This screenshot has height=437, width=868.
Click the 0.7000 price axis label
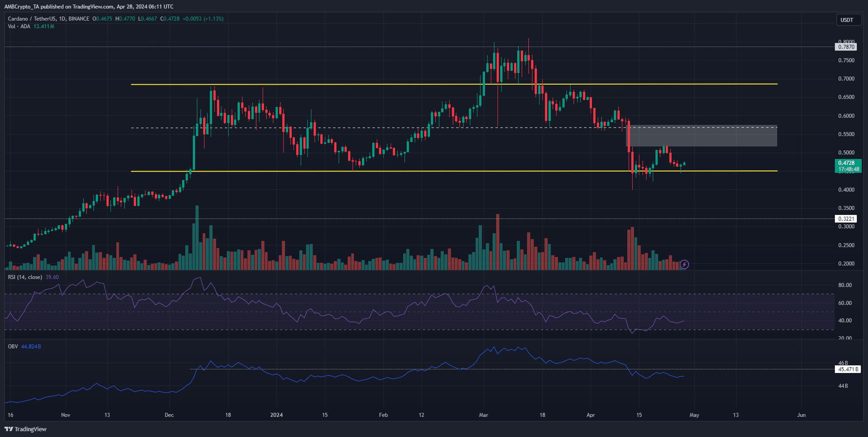[846, 79]
